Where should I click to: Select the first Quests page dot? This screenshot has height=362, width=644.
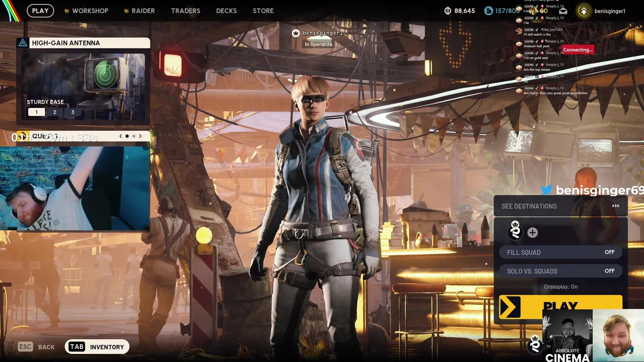(x=127, y=136)
